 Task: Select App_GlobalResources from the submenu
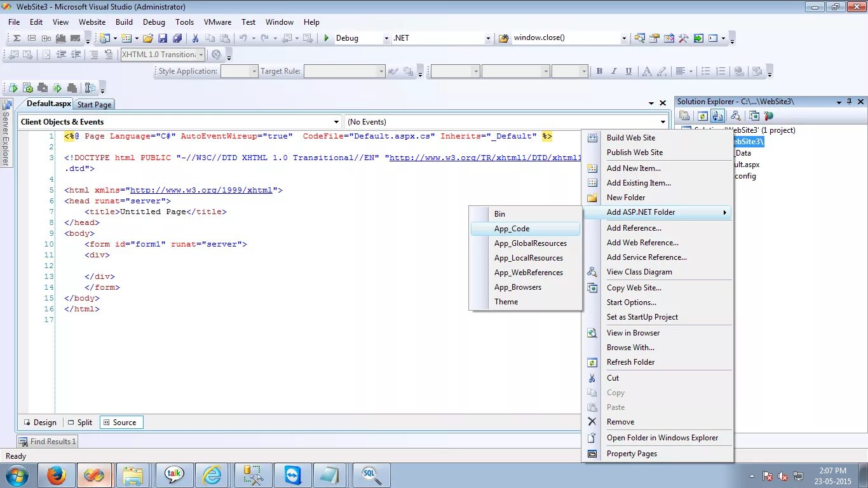pyautogui.click(x=526, y=243)
